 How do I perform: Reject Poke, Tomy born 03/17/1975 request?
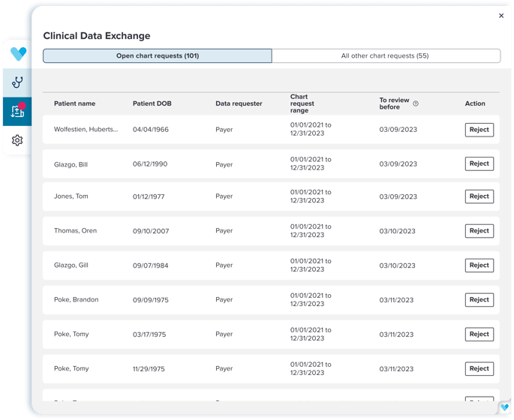pos(479,334)
